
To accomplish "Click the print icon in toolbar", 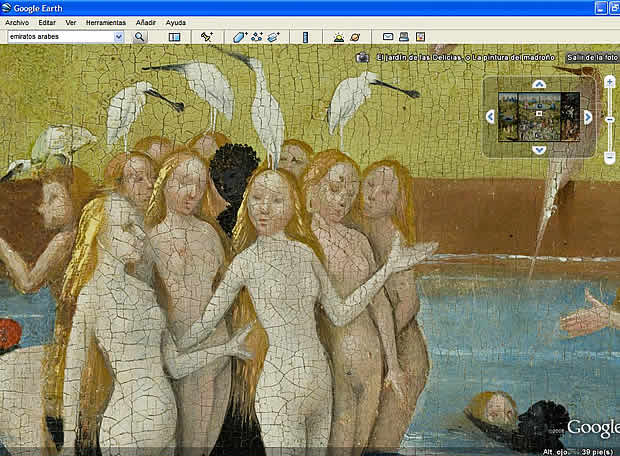I will click(x=404, y=37).
